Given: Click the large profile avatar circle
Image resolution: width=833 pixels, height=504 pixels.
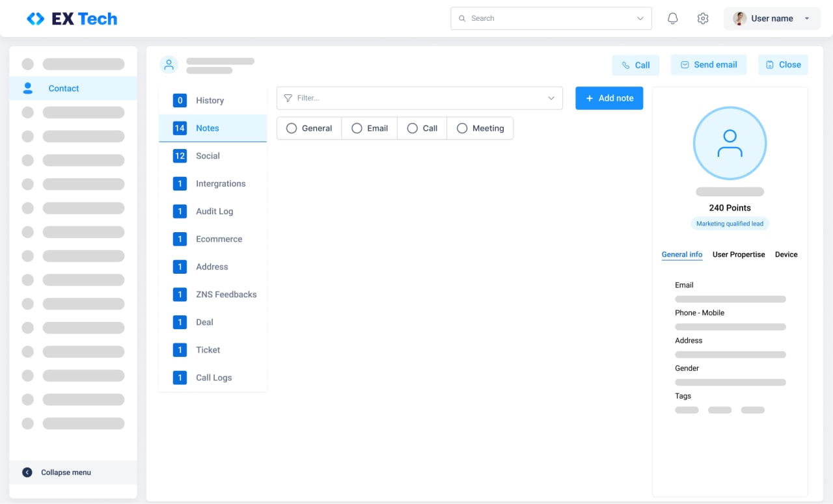Looking at the screenshot, I should coord(730,144).
